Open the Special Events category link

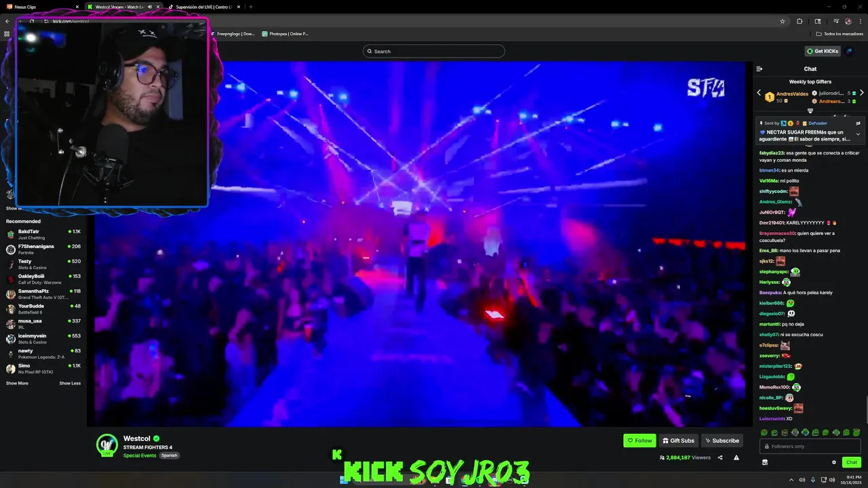140,455
